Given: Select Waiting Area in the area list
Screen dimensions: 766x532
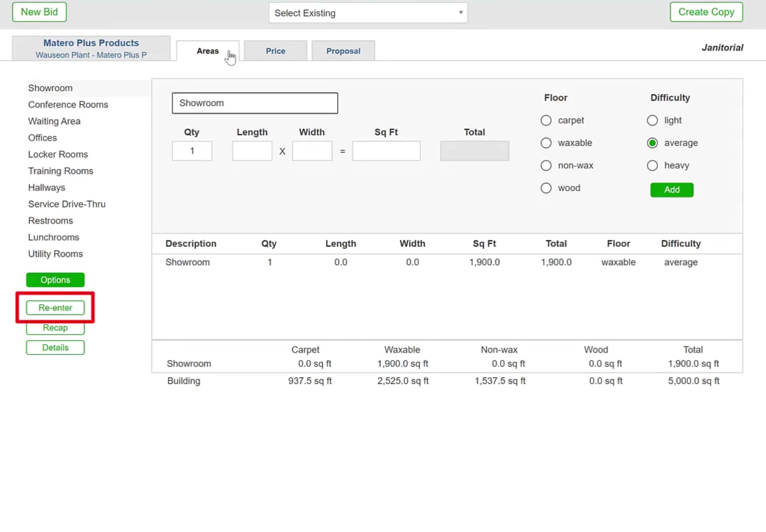Looking at the screenshot, I should click(54, 121).
